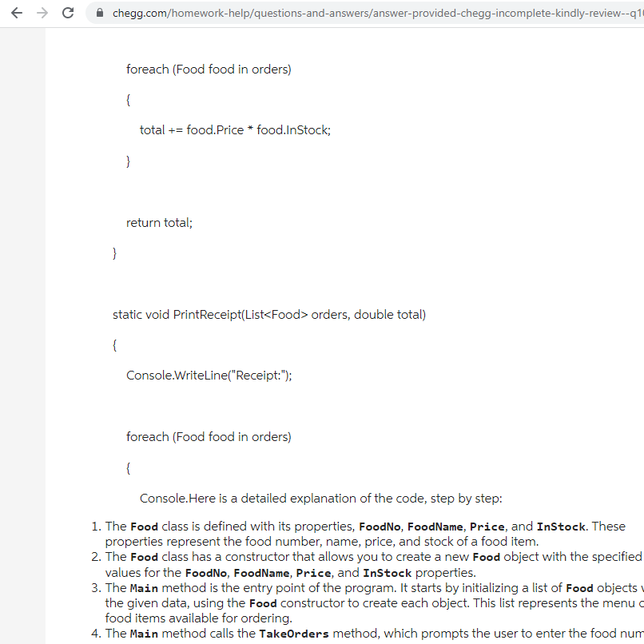This screenshot has height=644, width=644.
Task: Select the Console.WriteLine Receipt code line
Action: [x=209, y=375]
